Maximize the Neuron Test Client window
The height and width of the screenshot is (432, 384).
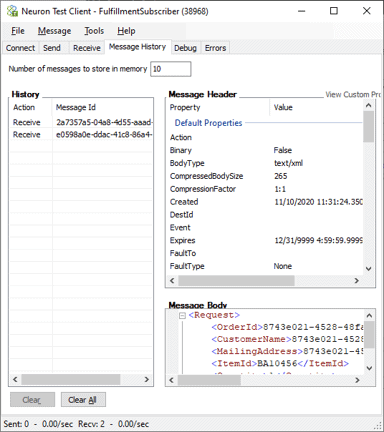334,11
